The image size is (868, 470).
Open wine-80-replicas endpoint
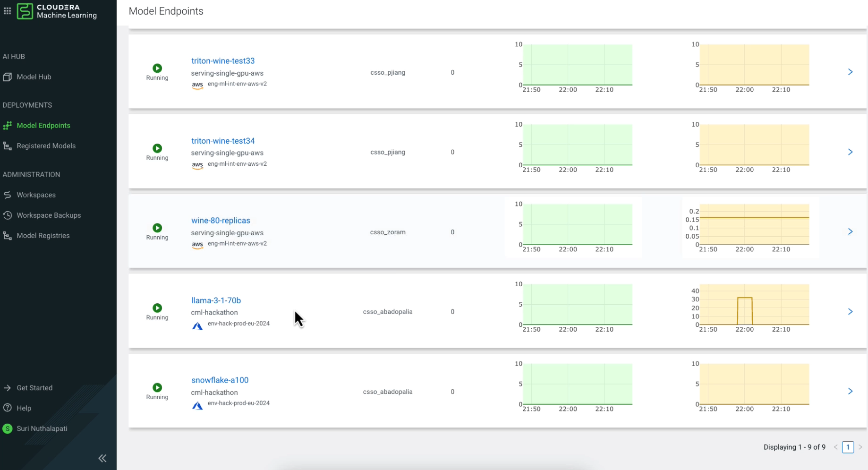click(221, 220)
